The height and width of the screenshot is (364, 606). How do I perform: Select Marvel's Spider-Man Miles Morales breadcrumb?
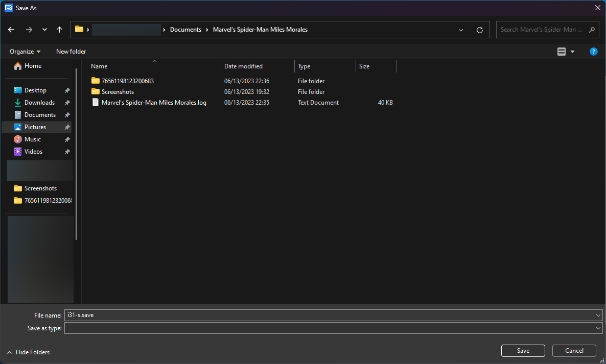[260, 30]
